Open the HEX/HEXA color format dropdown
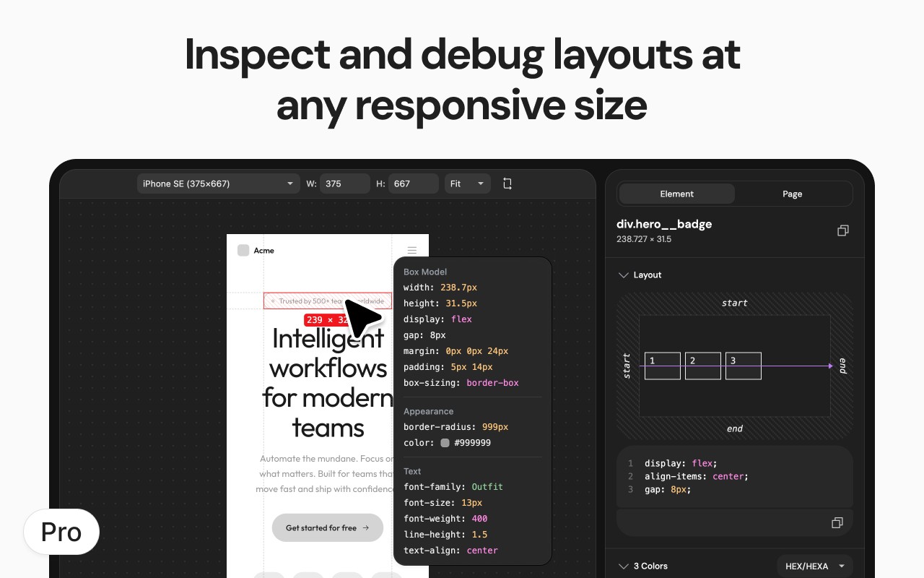 coord(814,566)
